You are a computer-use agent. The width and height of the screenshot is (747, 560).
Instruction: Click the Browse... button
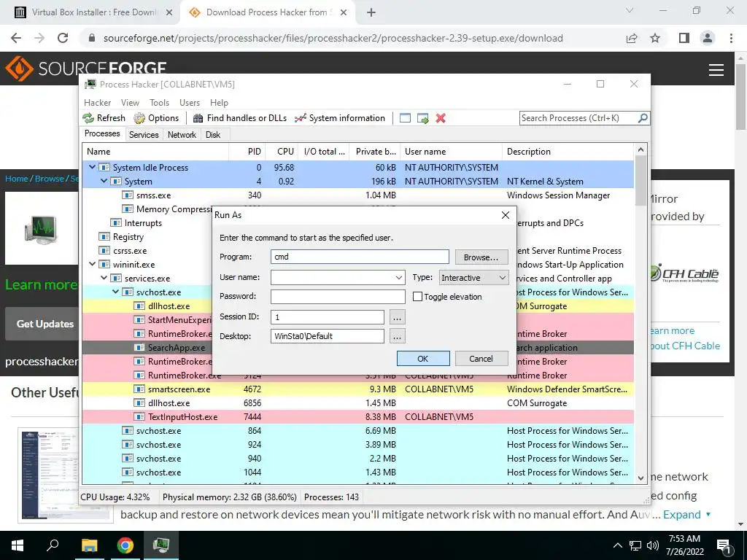pyautogui.click(x=481, y=257)
